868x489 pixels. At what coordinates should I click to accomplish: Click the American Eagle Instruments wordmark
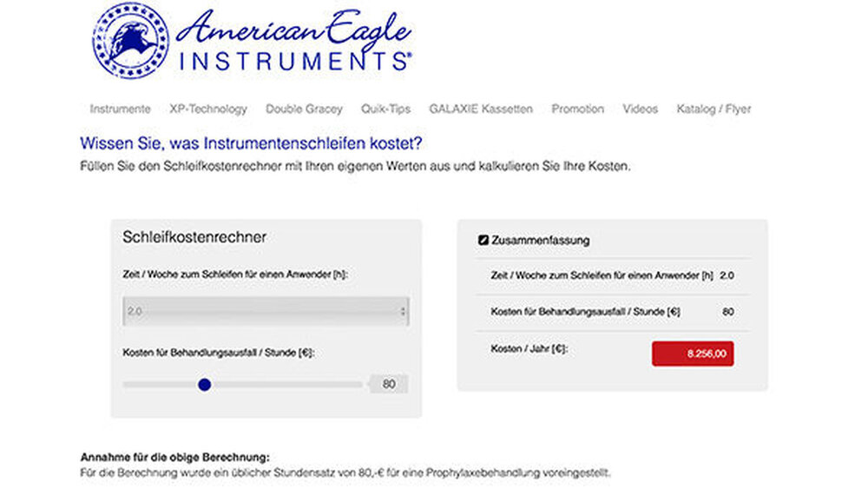click(x=293, y=43)
